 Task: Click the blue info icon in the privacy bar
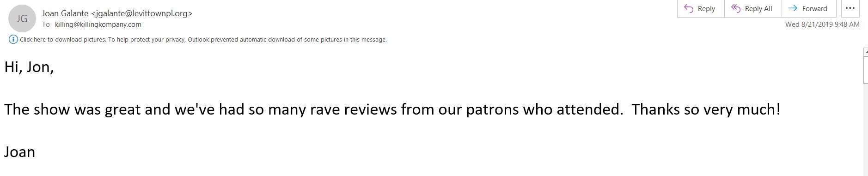pyautogui.click(x=13, y=39)
